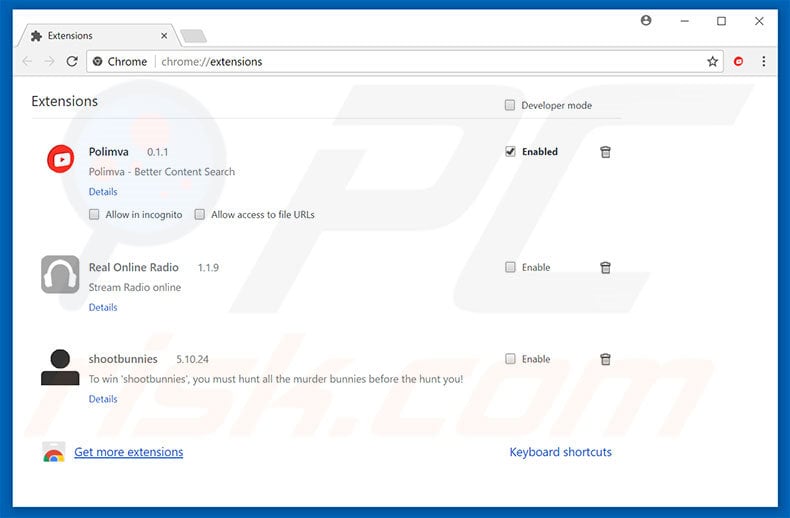Screen dimensions: 790x518
Task: Click the Chrome Web Store icon
Action: [53, 452]
